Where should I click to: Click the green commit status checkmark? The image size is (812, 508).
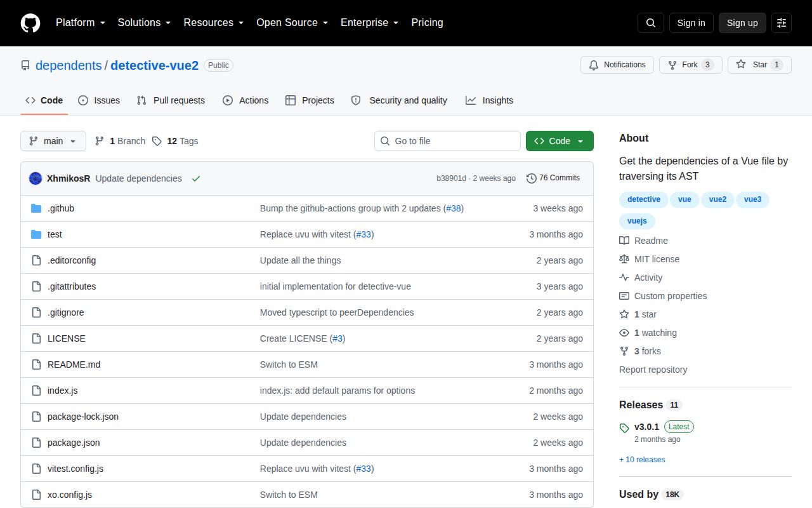(196, 178)
